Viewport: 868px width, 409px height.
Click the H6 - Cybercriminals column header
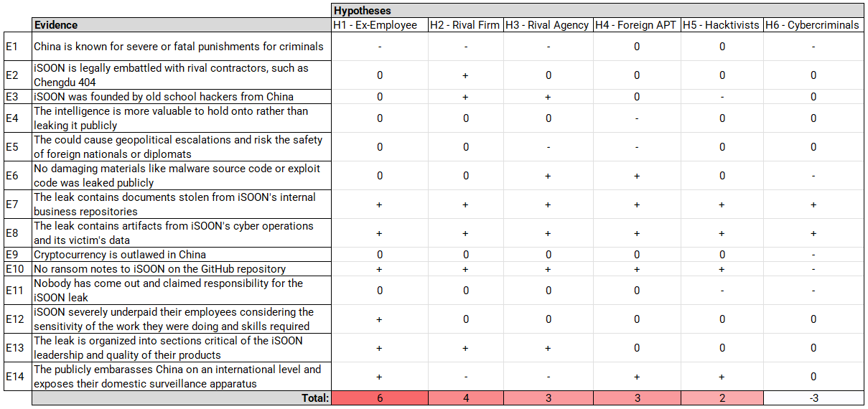point(813,25)
